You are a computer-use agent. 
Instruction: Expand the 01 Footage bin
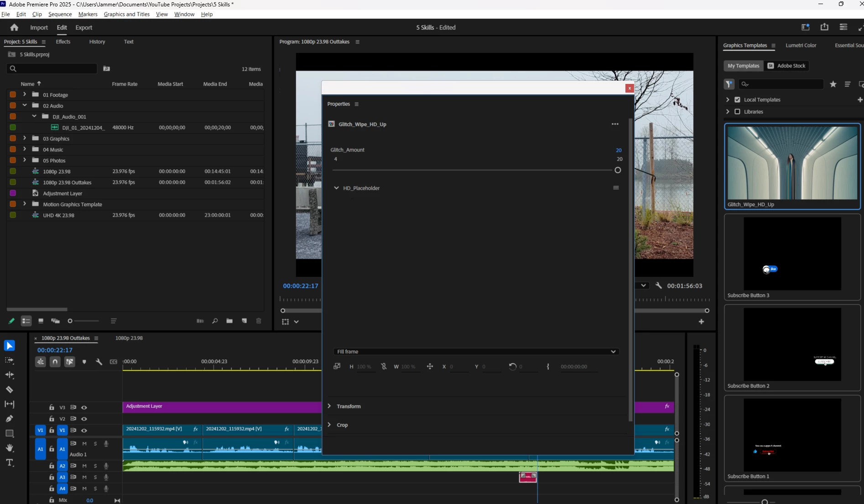tap(25, 94)
